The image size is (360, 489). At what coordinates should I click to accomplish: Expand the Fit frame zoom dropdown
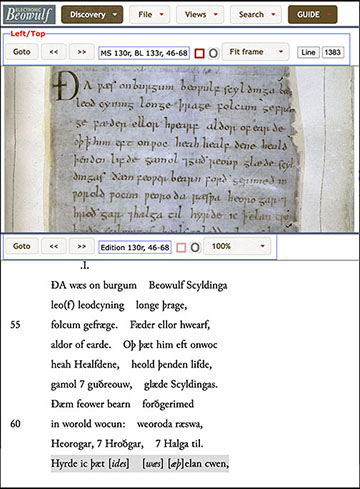255,52
